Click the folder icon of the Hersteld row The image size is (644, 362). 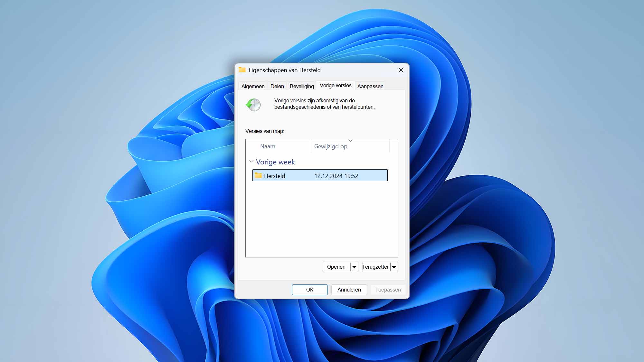[x=258, y=175]
